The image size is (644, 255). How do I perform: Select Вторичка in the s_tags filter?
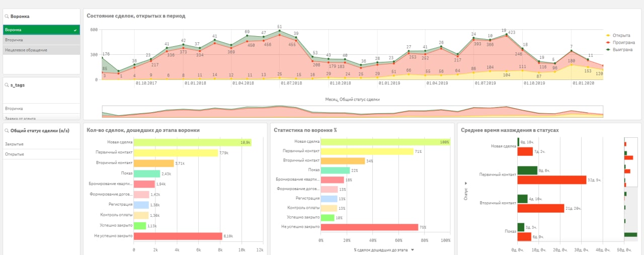[x=41, y=108]
